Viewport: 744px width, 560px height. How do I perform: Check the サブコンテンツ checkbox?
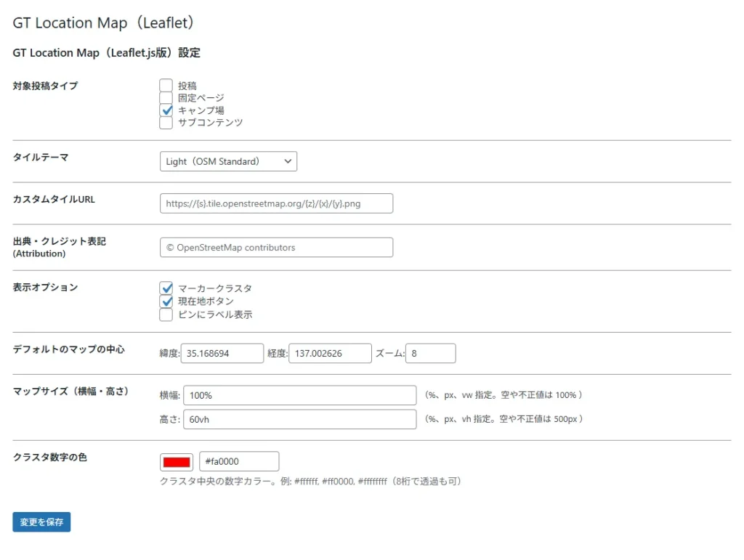[x=166, y=122]
